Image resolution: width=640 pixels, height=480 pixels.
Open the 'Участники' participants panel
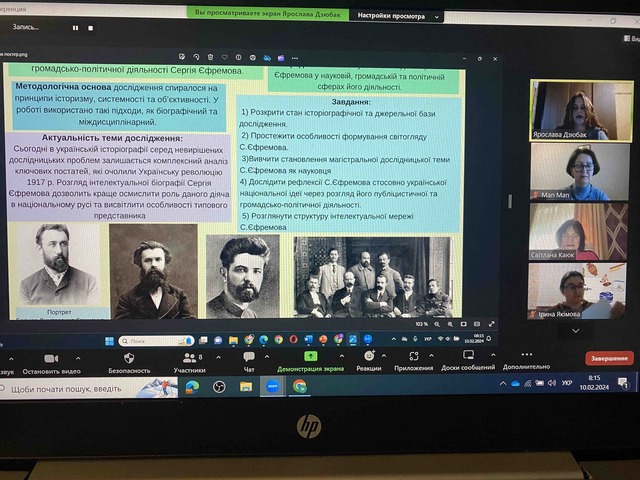point(190,363)
